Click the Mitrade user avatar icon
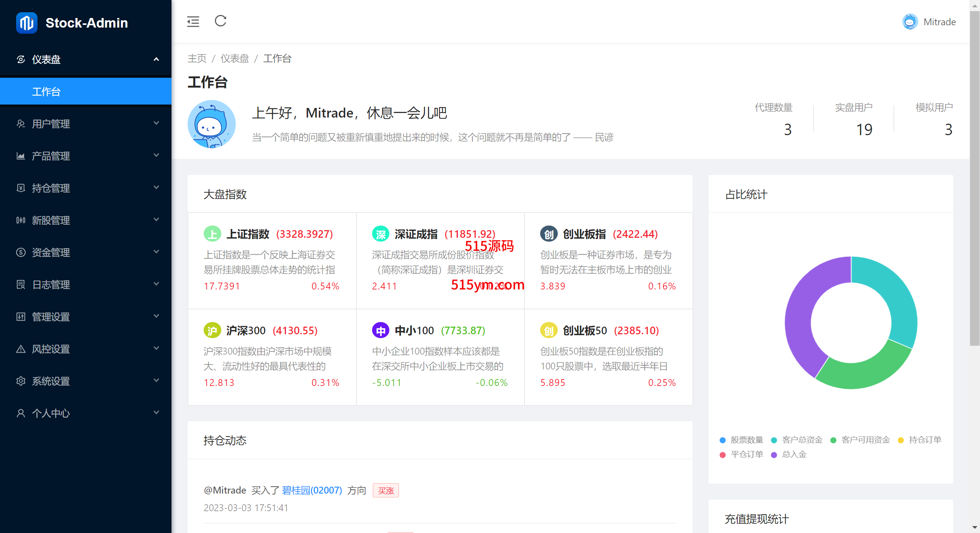The height and width of the screenshot is (533, 980). pyautogui.click(x=910, y=22)
